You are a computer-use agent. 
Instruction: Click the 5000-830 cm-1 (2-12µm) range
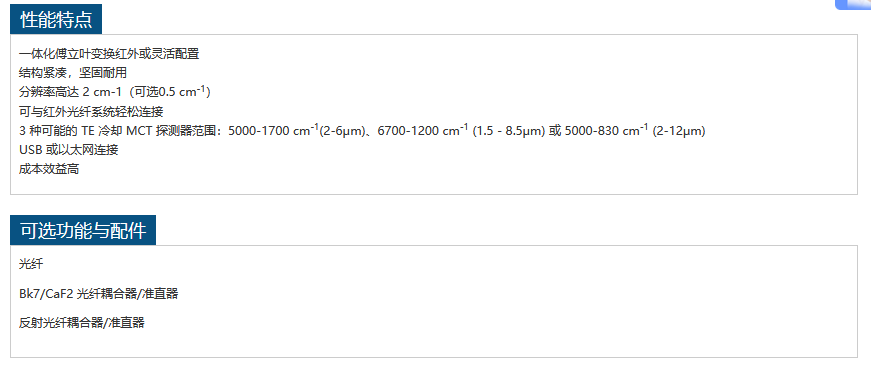[x=635, y=131]
